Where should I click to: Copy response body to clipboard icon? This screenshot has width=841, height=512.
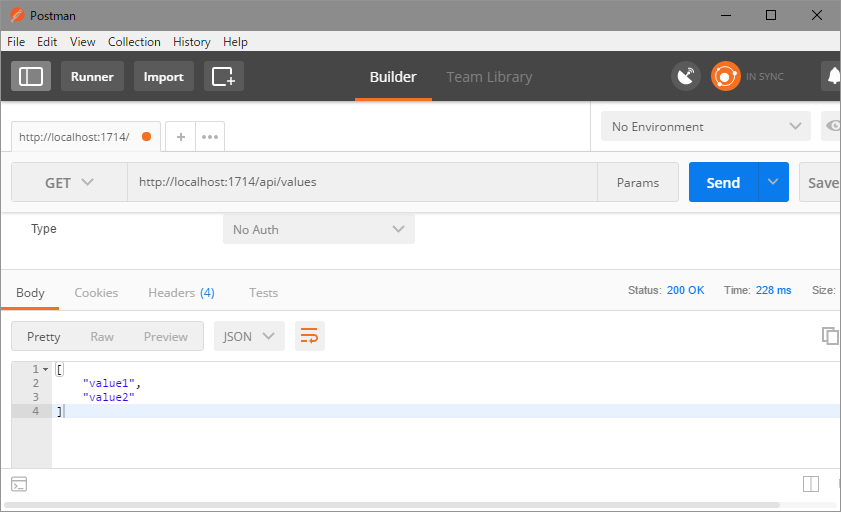tap(830, 336)
